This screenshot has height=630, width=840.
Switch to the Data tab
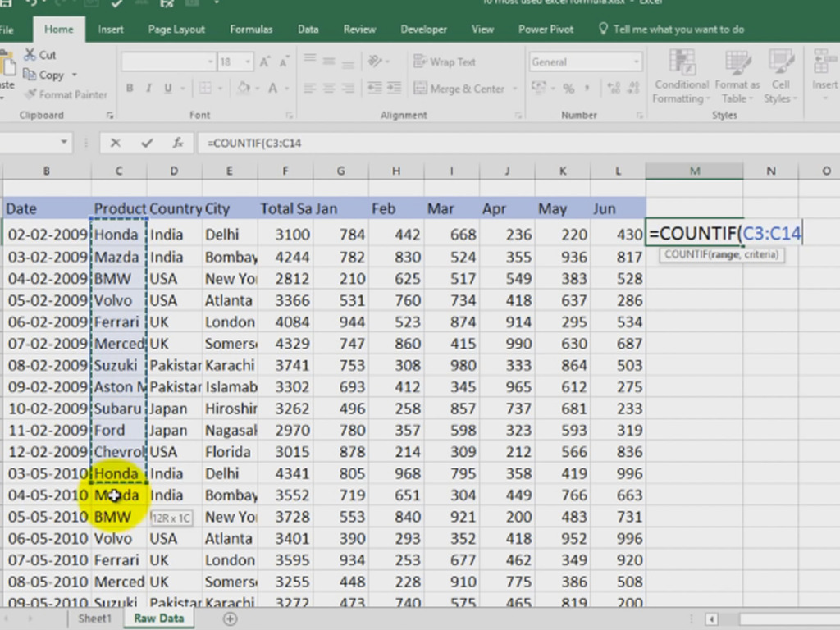pyautogui.click(x=308, y=30)
